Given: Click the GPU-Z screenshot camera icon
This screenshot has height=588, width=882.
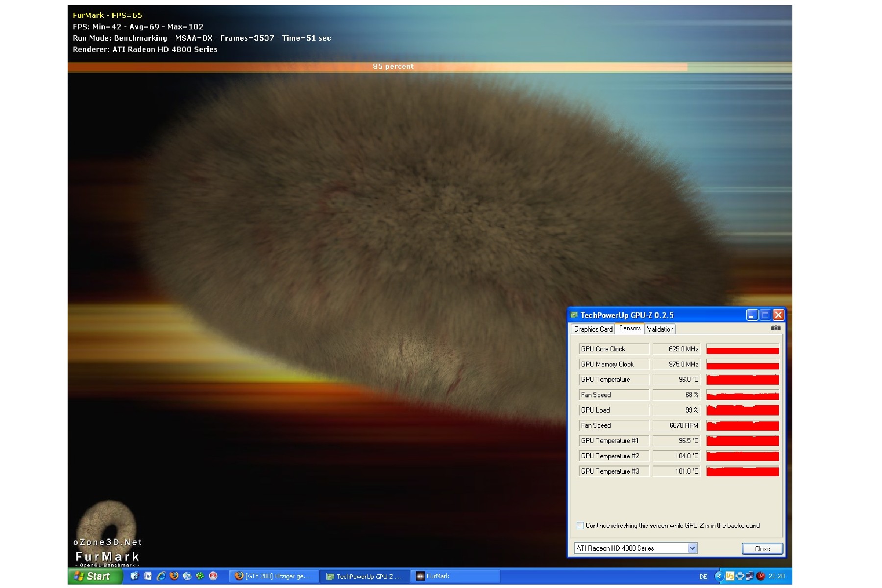Looking at the screenshot, I should pos(776,328).
